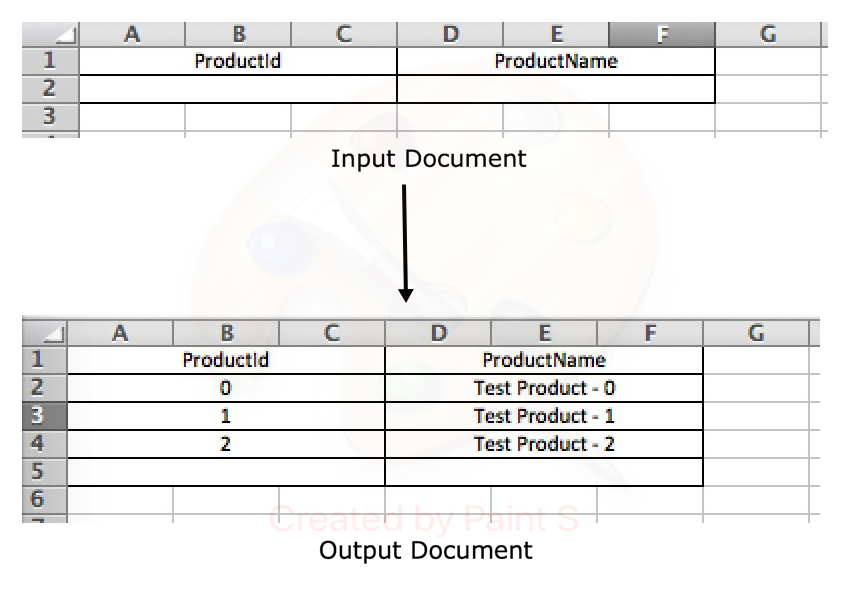The width and height of the screenshot is (850, 600).
Task: Click the Output Document label
Action: pos(427,549)
